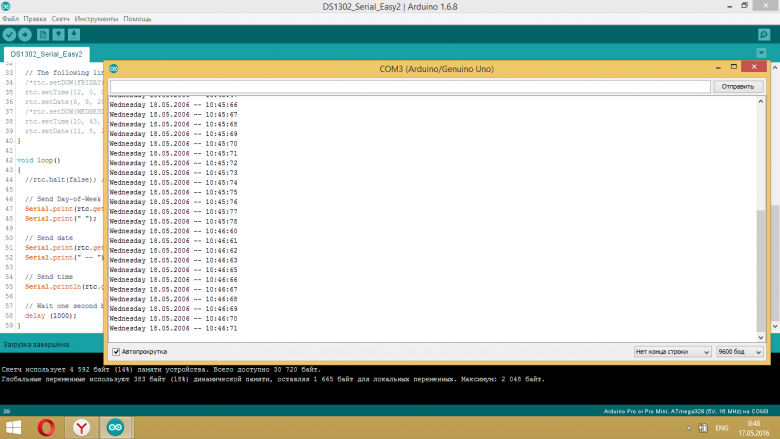Click the line reading 10:45:66
Image resolution: width=780 pixels, height=439 pixels.
173,105
